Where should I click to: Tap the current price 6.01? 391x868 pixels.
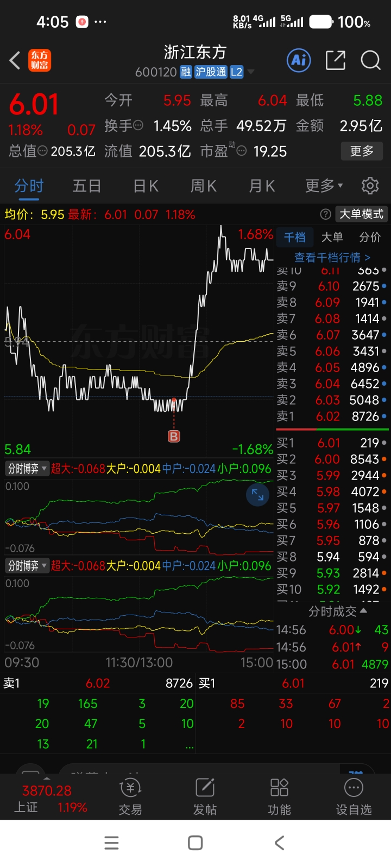click(34, 104)
